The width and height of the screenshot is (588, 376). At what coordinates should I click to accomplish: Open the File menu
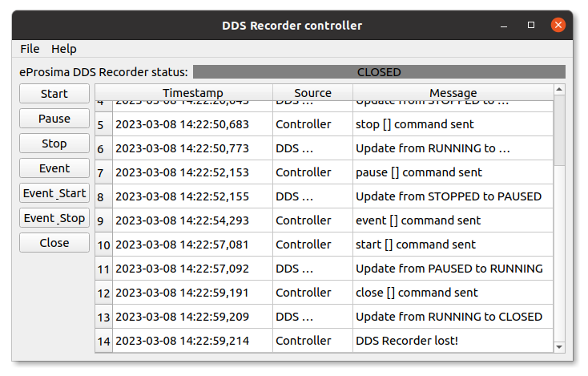[30, 49]
